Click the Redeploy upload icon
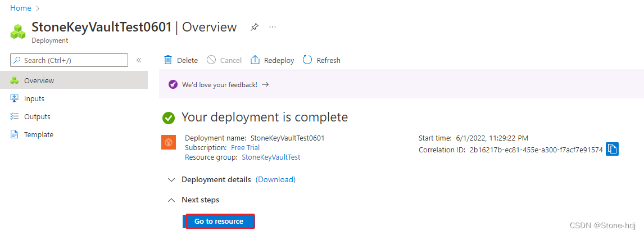The image size is (644, 235). (x=255, y=60)
